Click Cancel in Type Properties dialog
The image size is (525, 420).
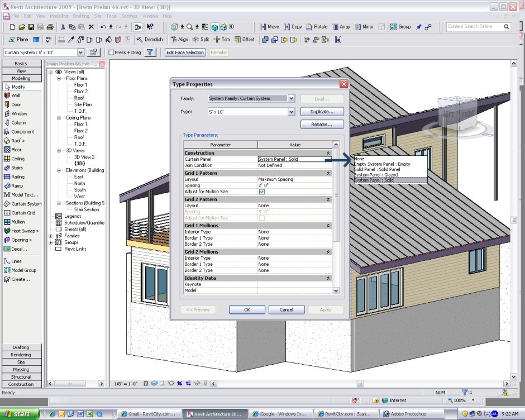[x=287, y=309]
